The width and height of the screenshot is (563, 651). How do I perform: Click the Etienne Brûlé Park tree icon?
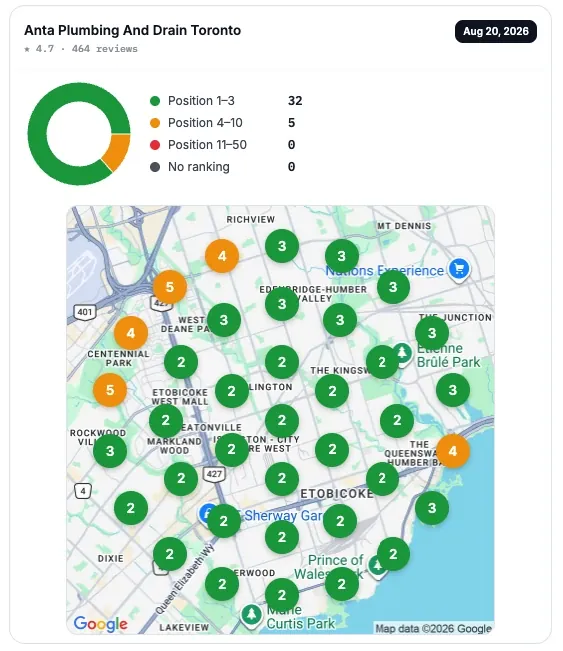pos(402,353)
